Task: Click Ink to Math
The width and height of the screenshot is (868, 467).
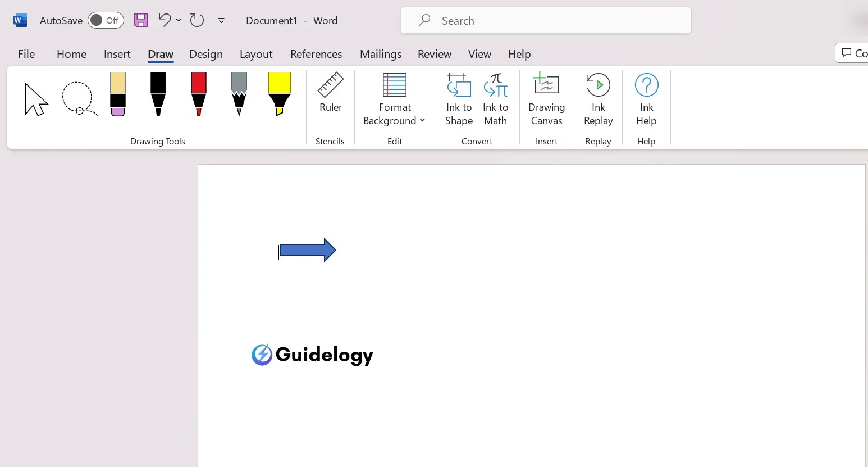Action: 496,100
